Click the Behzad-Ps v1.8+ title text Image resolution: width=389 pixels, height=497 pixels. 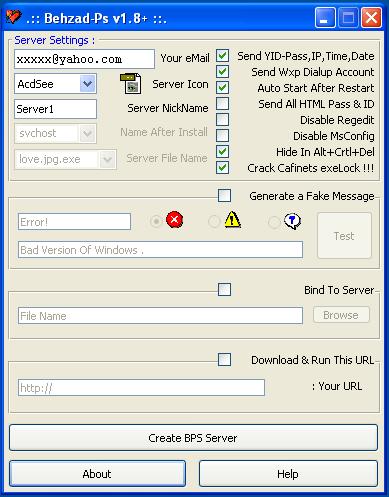(x=96, y=18)
